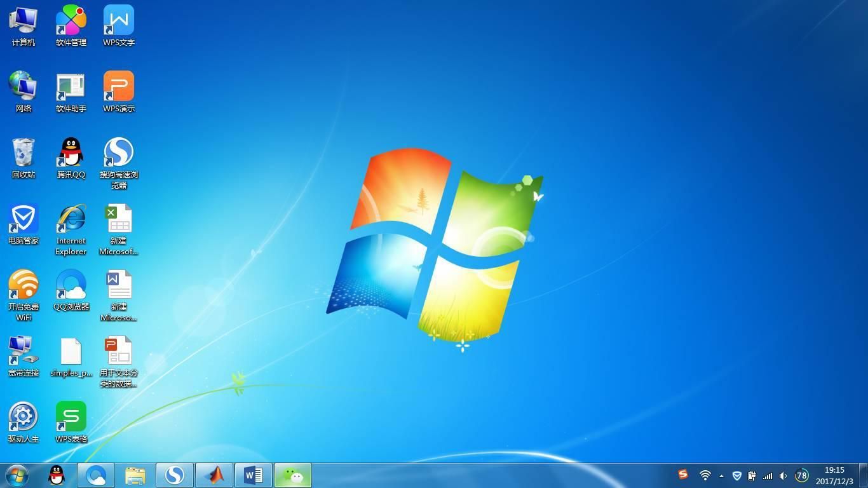This screenshot has height=488, width=868.
Task: Click the Sogou input method tray icon
Action: point(683,474)
